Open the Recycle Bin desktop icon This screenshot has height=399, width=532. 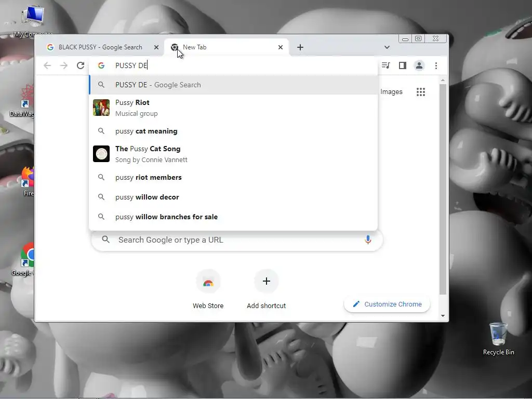click(x=498, y=339)
